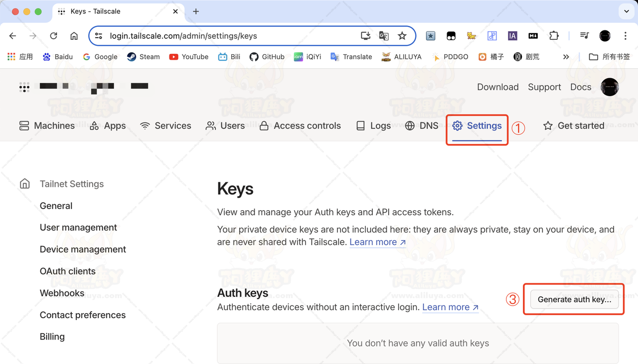This screenshot has width=638, height=364.
Task: Open the user avatar in Tailscale header
Action: click(x=610, y=87)
